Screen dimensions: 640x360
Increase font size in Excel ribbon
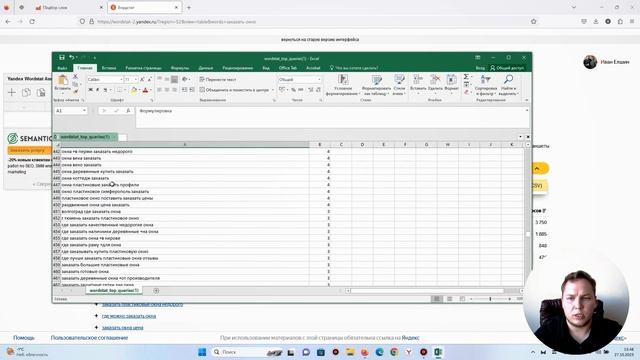[142, 79]
